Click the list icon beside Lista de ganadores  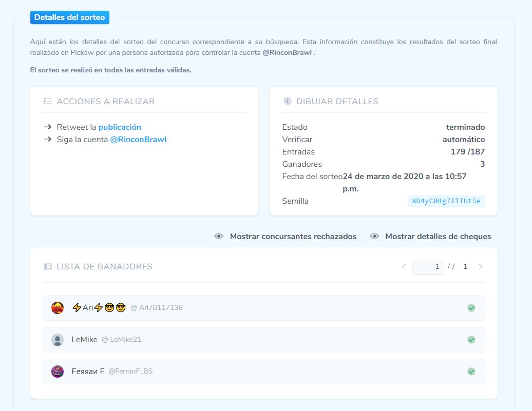click(x=47, y=266)
